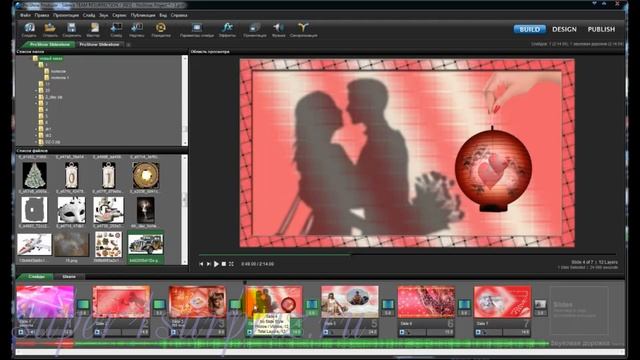Image resolution: width=640 pixels, height=360 pixels.
Task: Select slide 1 purple thumbnail
Action: click(45, 302)
